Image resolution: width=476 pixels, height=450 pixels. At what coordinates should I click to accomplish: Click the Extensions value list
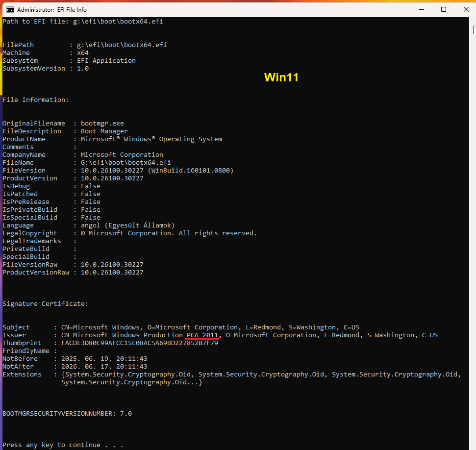click(261, 378)
